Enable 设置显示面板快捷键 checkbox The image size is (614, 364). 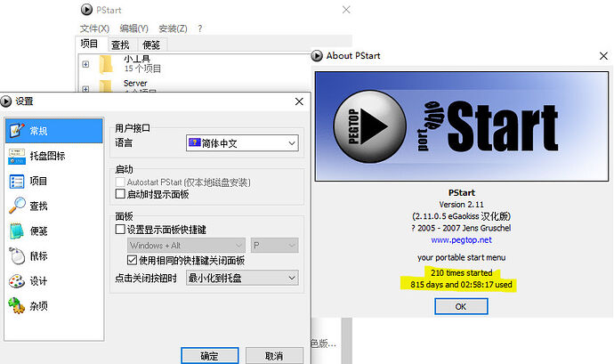[120, 230]
